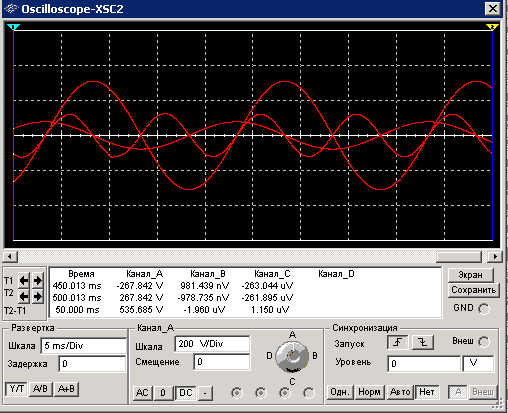Click the horizontal scrollbar right arrow
508x413 pixels.
click(495, 256)
